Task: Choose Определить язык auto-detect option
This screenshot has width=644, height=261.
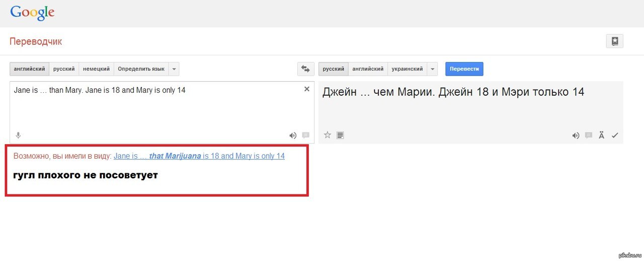Action: (x=141, y=69)
